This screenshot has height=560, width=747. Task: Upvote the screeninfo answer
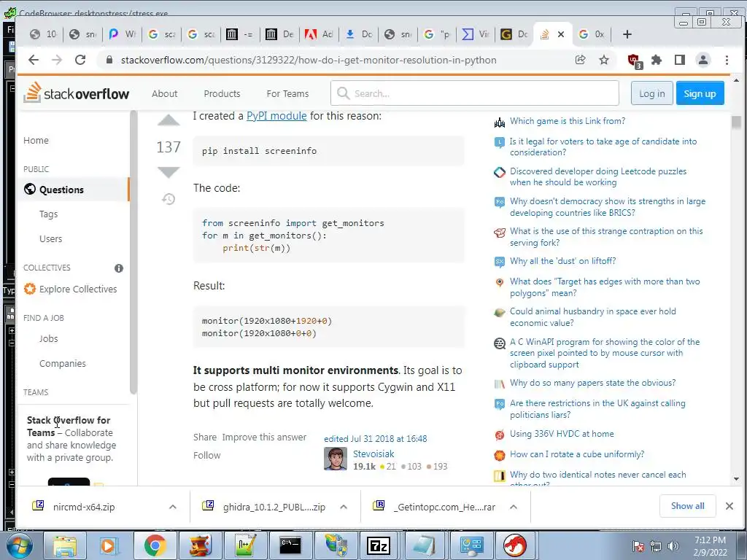click(169, 120)
